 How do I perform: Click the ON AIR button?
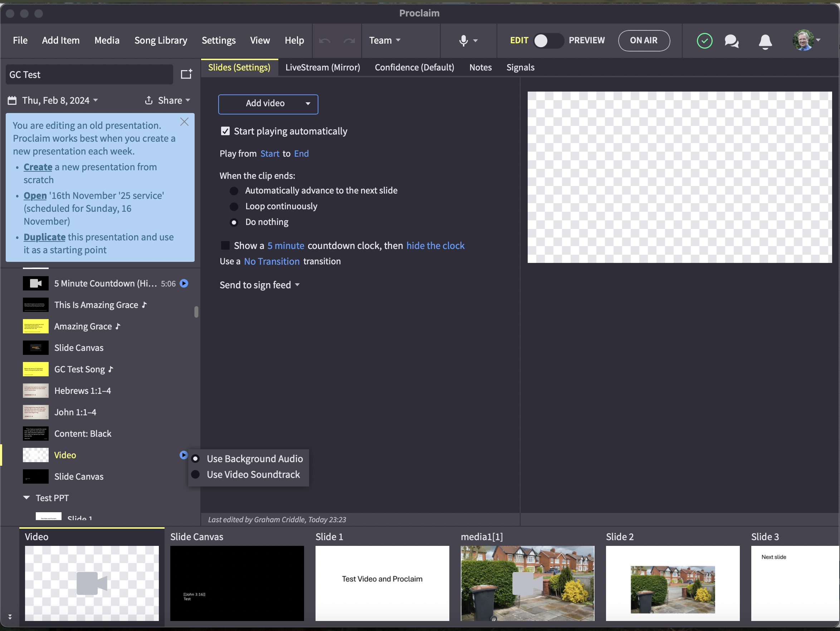click(x=643, y=41)
